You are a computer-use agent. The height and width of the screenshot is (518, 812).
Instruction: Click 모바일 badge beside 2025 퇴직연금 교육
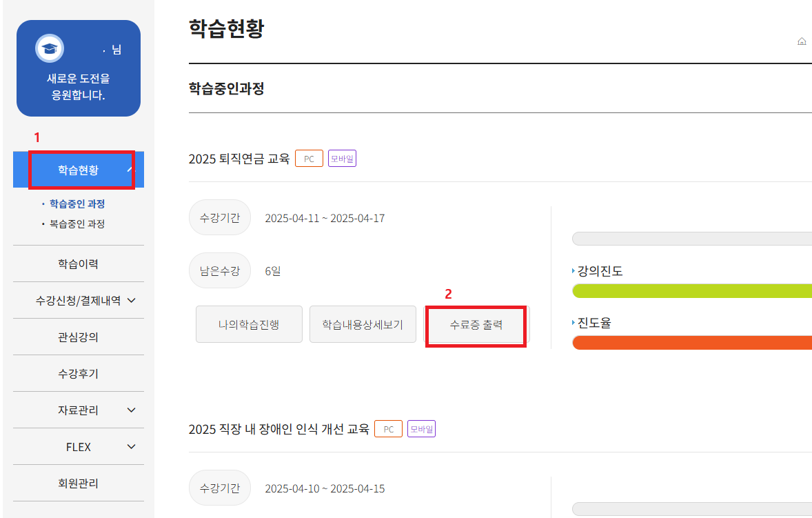pos(342,159)
